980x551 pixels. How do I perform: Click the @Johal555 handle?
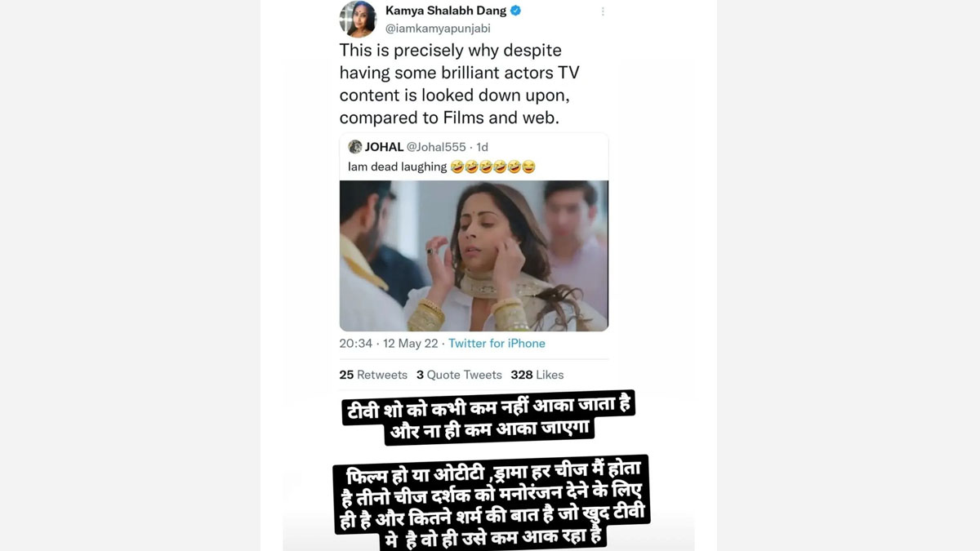pos(436,147)
